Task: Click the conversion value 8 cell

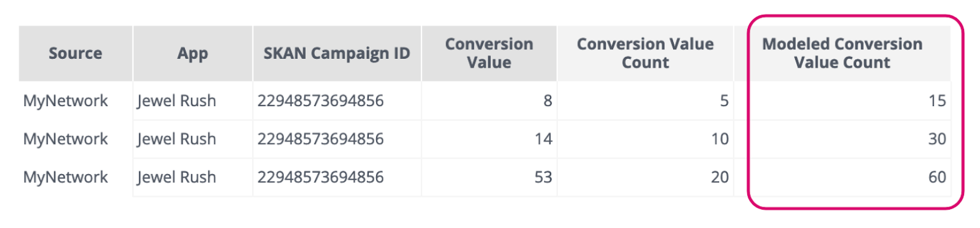Action: click(489, 101)
